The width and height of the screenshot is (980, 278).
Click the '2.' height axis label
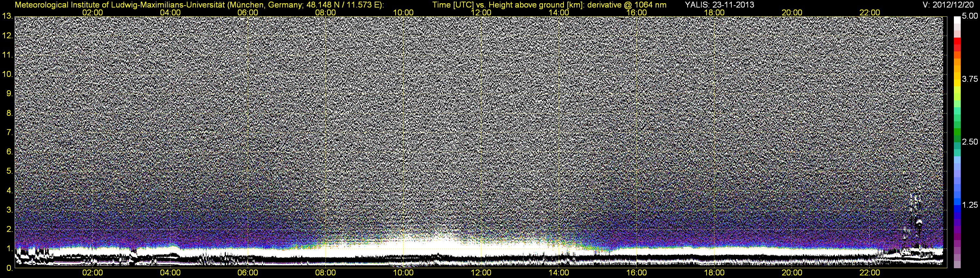[x=9, y=230]
